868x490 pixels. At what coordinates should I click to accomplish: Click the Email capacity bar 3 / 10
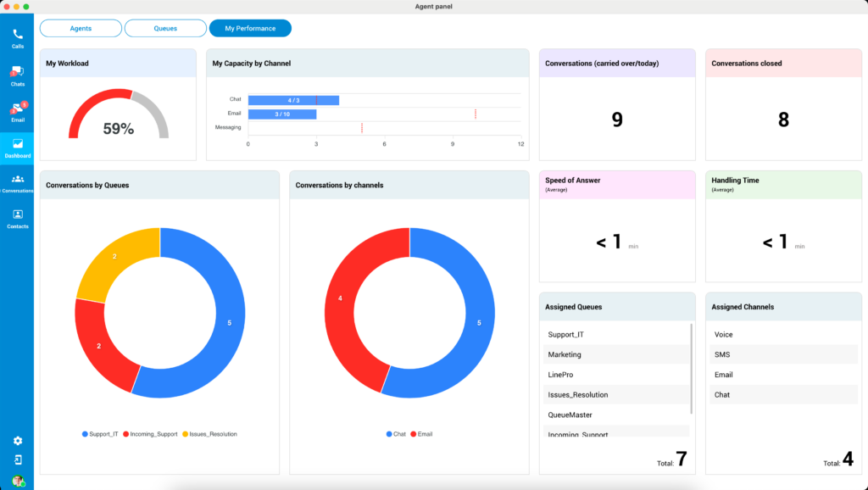[x=282, y=114]
